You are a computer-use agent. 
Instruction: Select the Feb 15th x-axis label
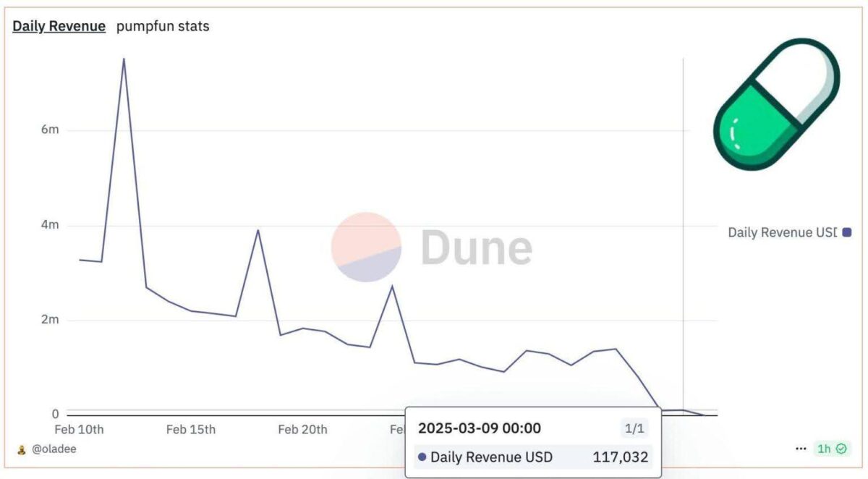tap(191, 429)
